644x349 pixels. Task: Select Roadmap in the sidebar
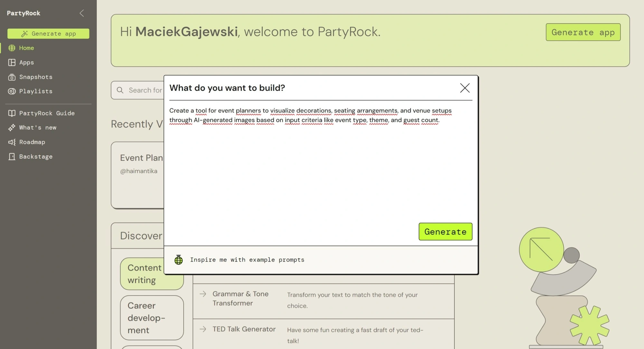(32, 142)
